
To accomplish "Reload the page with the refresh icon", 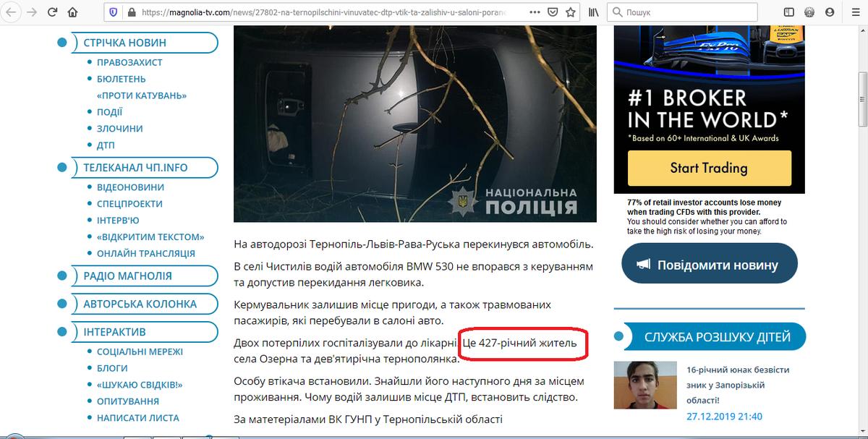I will 53,12.
